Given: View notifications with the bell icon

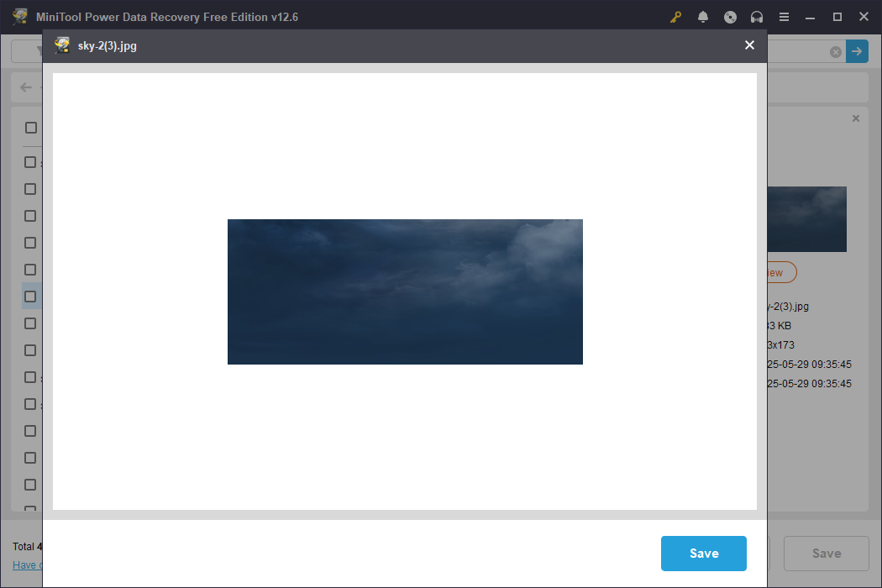Looking at the screenshot, I should [x=703, y=16].
